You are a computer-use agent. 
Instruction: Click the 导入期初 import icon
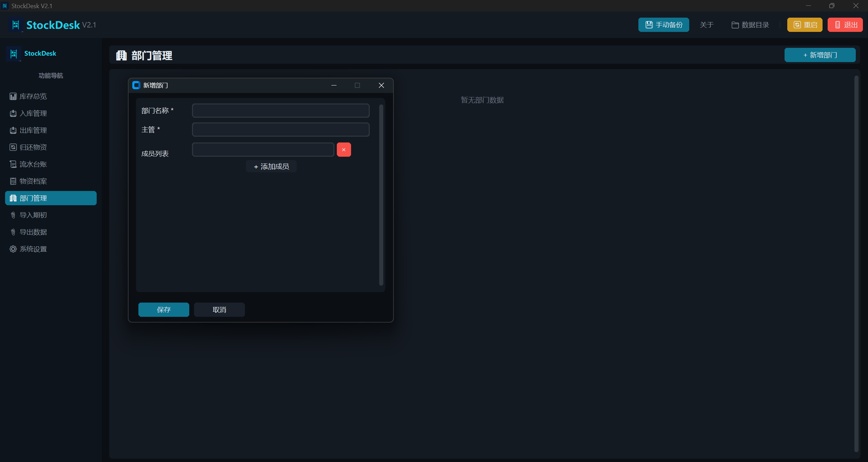click(13, 215)
